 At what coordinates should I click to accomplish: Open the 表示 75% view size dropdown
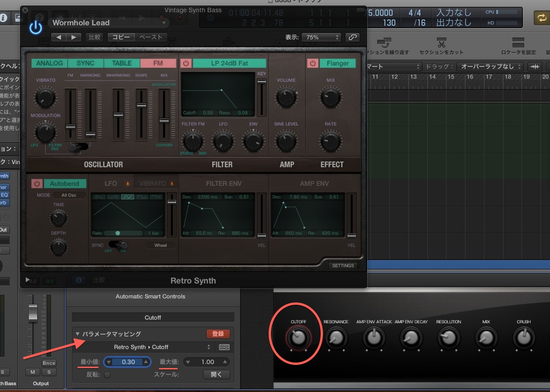tap(321, 37)
